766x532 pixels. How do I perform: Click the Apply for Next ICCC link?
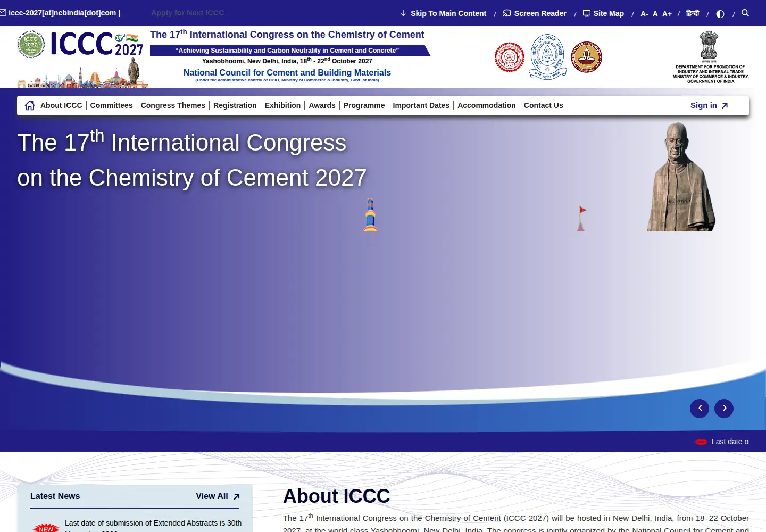click(x=187, y=13)
